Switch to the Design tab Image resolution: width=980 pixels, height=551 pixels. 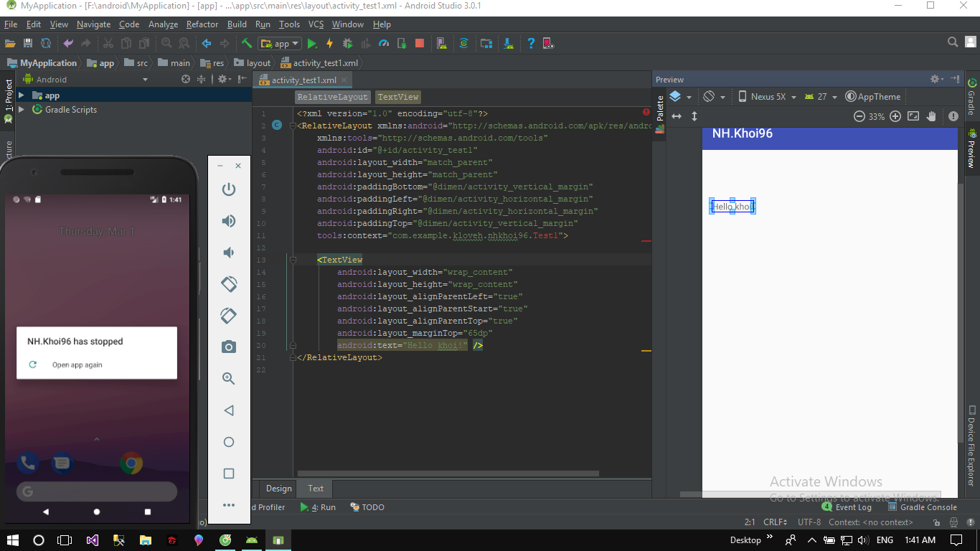point(278,489)
